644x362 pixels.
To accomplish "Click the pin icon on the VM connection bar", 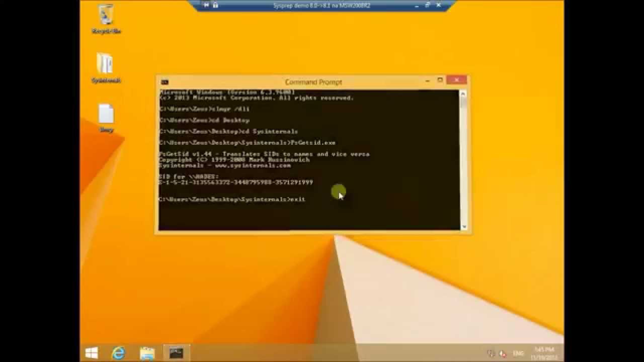I will click(207, 5).
